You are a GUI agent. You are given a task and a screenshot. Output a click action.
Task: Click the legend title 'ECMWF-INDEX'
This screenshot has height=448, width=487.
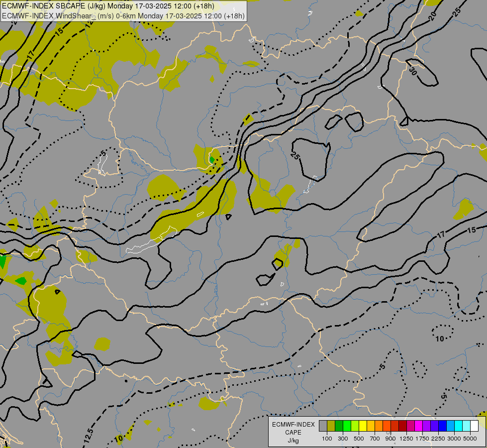point(293,425)
